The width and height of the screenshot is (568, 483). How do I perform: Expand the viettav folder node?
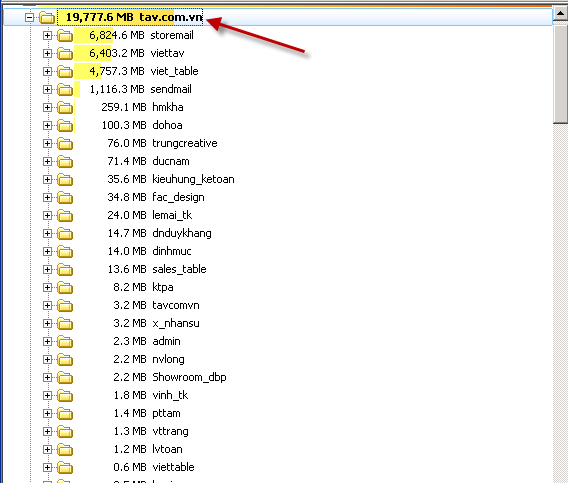click(47, 54)
